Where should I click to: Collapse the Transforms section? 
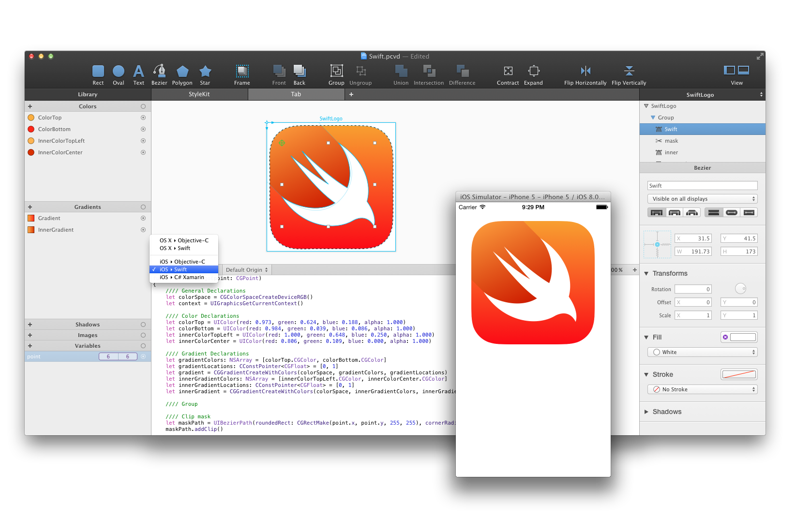tap(646, 273)
